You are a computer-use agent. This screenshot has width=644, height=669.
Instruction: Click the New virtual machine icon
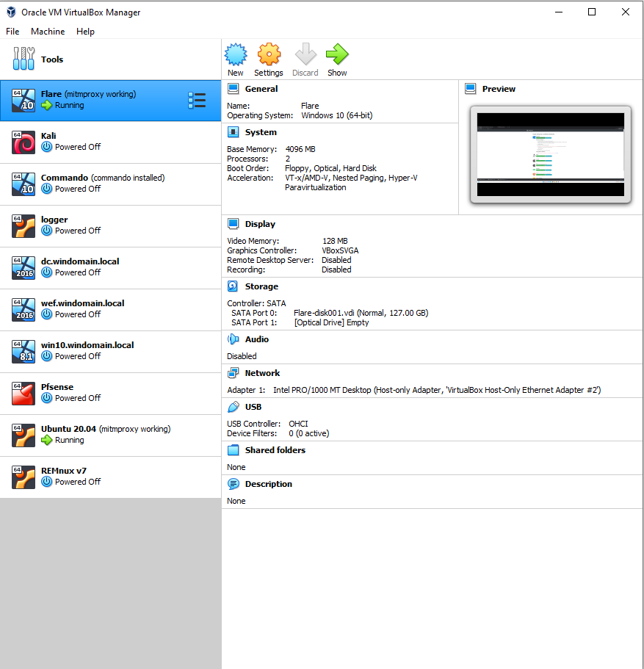[x=236, y=54]
